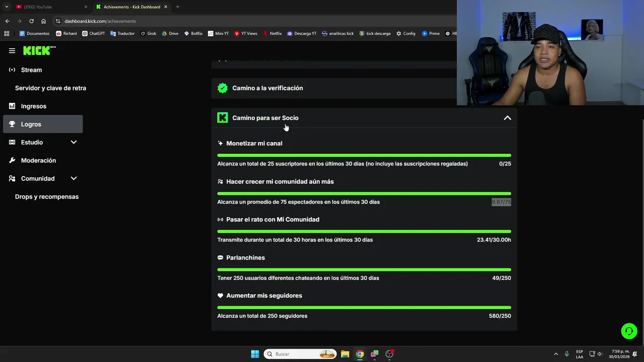Select Logros in the sidebar

point(43,124)
